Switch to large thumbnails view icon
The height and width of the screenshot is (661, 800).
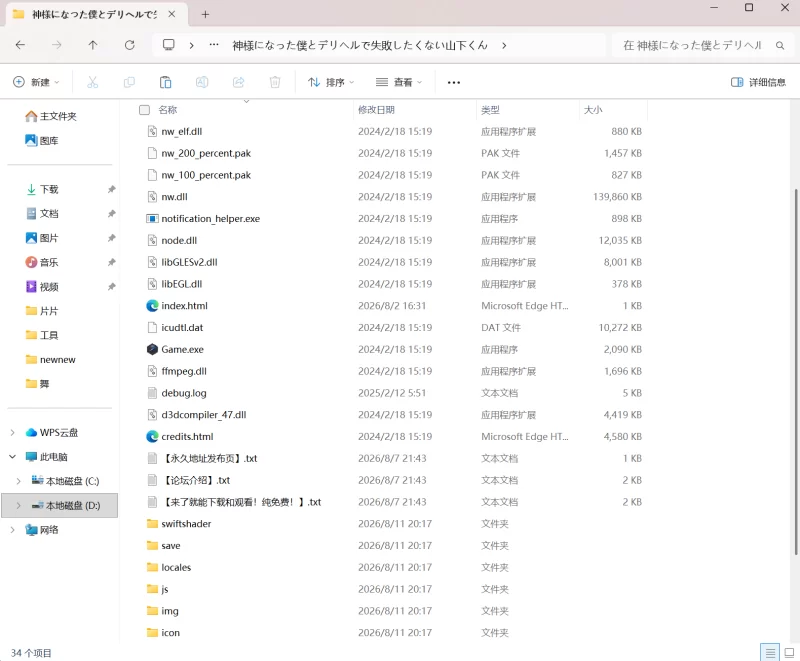click(x=789, y=652)
